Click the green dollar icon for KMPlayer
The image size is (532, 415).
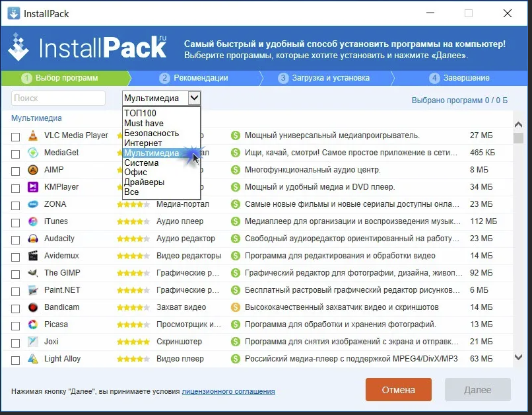236,187
